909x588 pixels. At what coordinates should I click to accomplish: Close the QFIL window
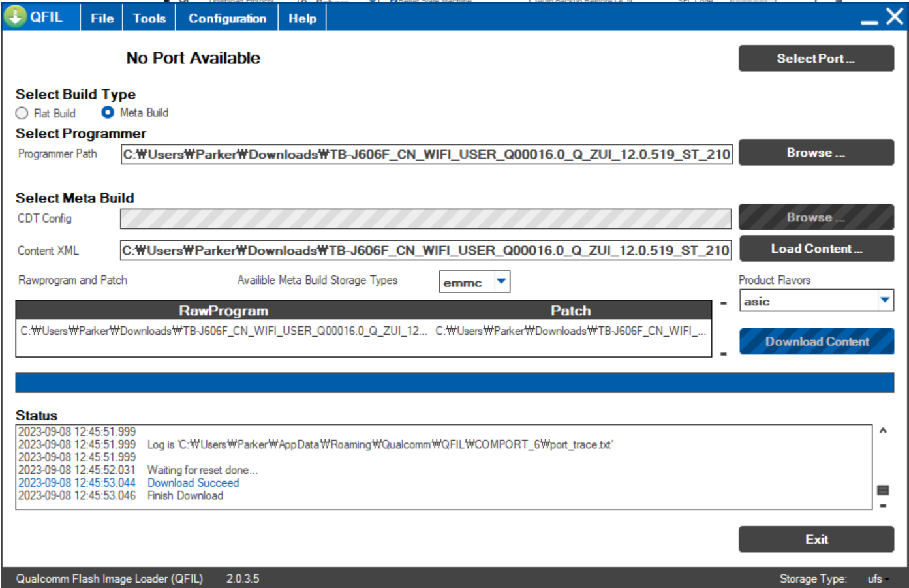pos(895,16)
